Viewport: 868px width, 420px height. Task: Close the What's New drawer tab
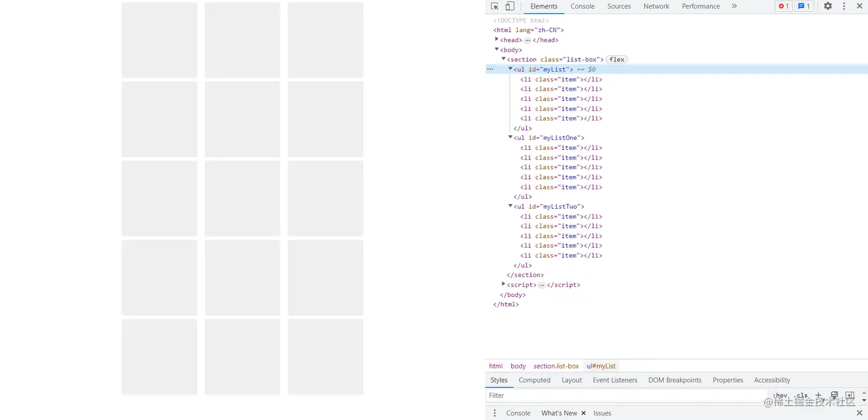point(583,413)
